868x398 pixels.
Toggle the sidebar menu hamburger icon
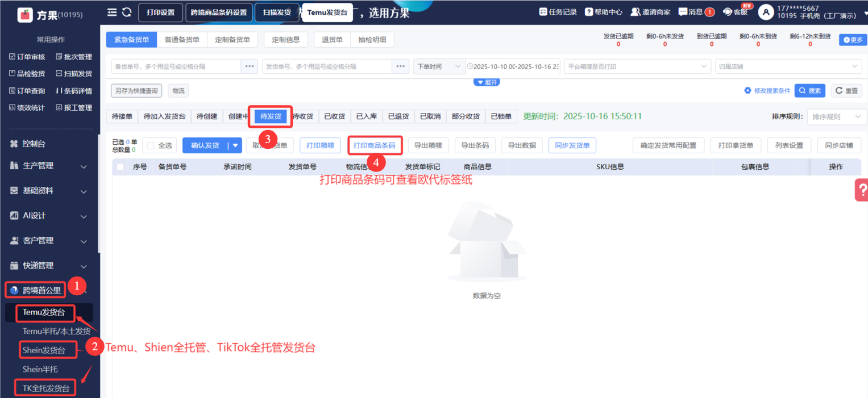112,12
